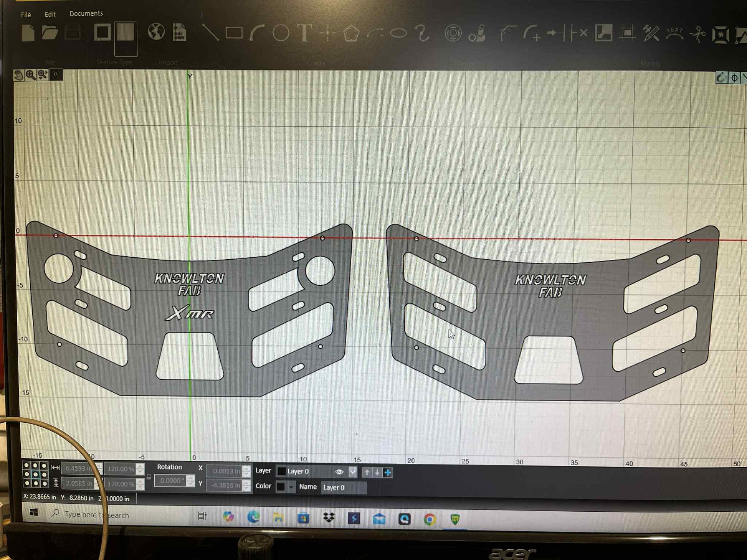Activate the pan hand tool

click(18, 75)
